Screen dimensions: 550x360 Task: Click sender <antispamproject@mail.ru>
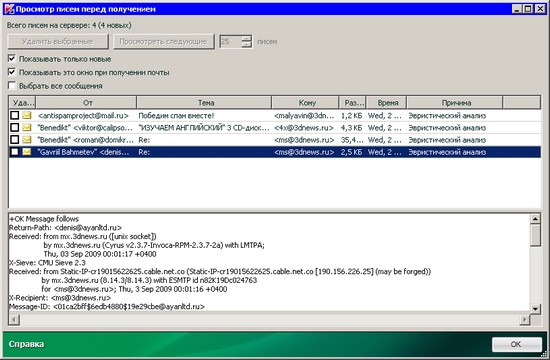83,115
